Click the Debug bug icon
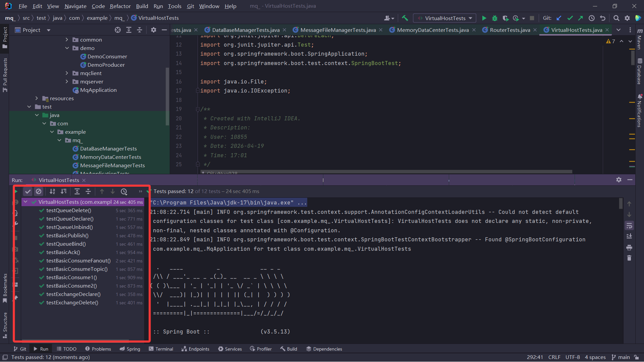Image resolution: width=644 pixels, height=362 pixels. click(x=494, y=18)
